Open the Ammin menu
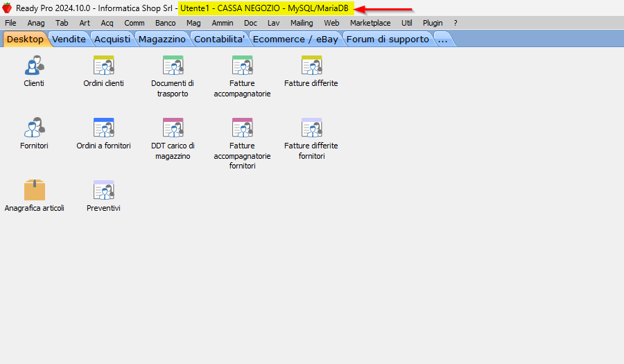Viewport: 624px width, 364px height. [223, 23]
